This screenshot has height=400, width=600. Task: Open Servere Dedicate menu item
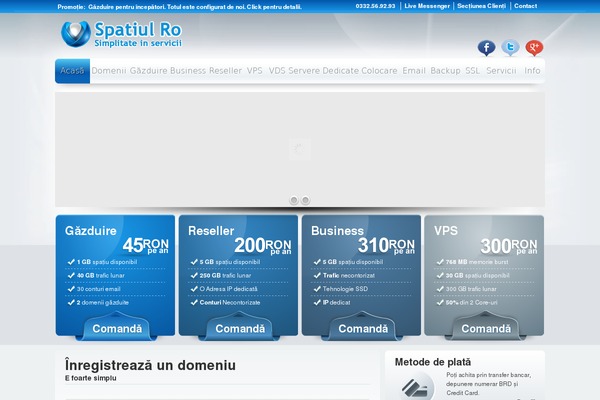point(323,71)
